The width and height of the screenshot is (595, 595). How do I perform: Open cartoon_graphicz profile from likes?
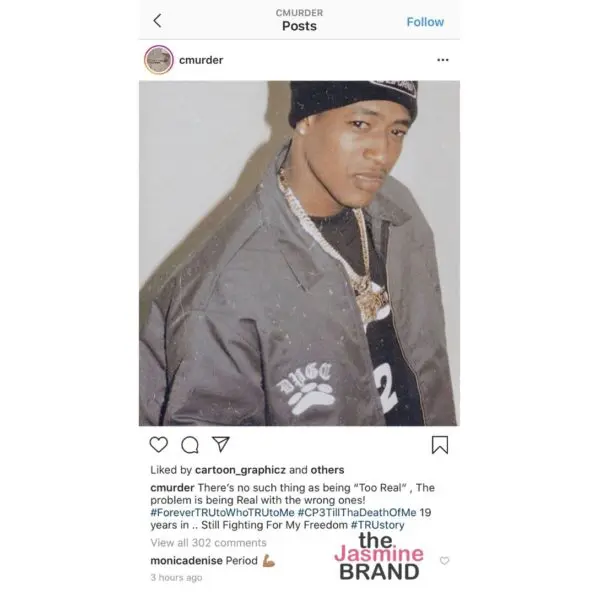click(x=240, y=470)
